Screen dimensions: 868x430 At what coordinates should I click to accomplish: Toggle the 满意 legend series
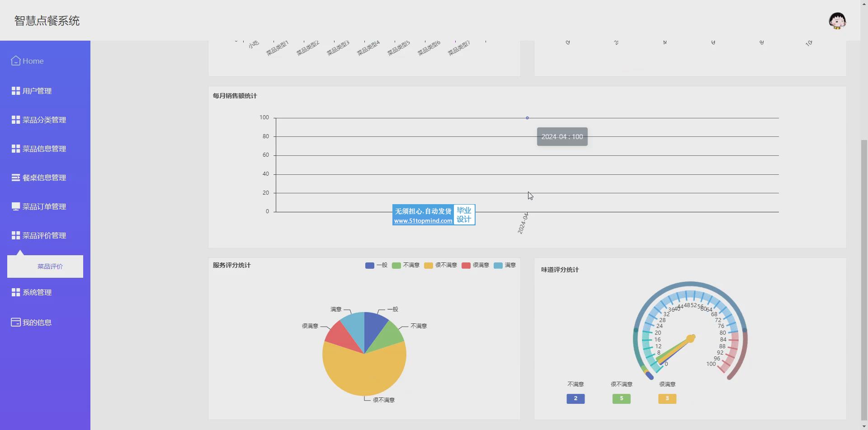(505, 265)
